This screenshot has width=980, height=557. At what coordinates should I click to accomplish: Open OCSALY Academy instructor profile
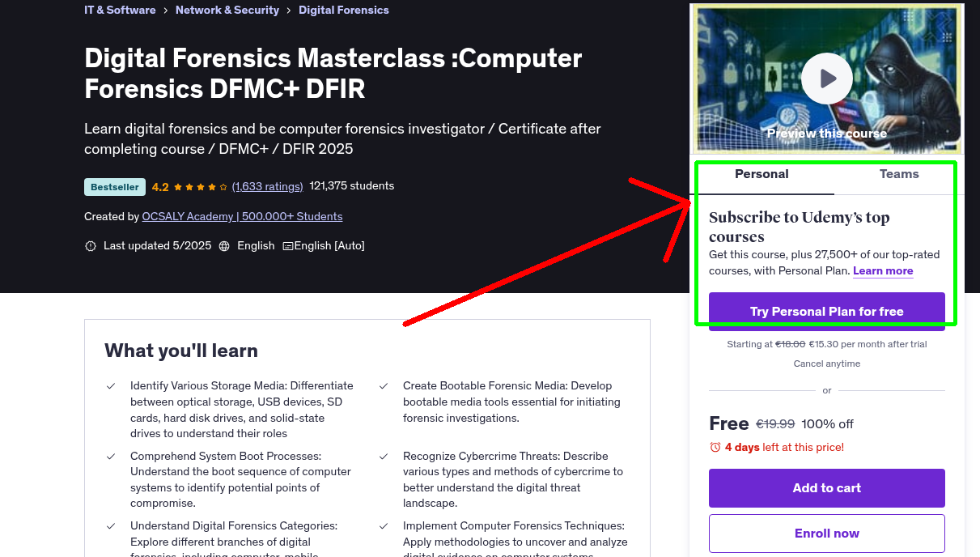pyautogui.click(x=242, y=217)
